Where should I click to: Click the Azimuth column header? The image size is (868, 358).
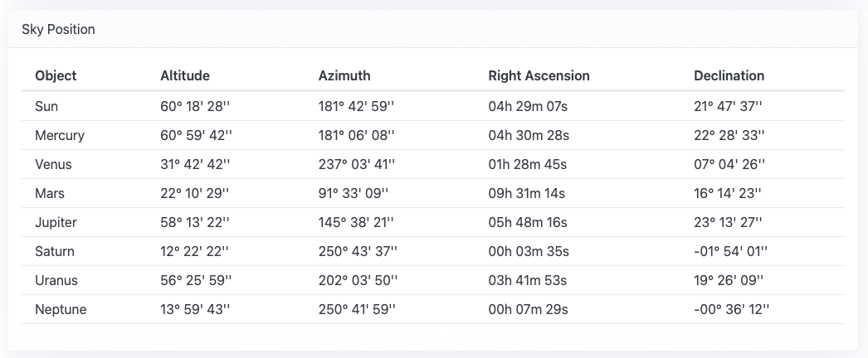pos(344,75)
